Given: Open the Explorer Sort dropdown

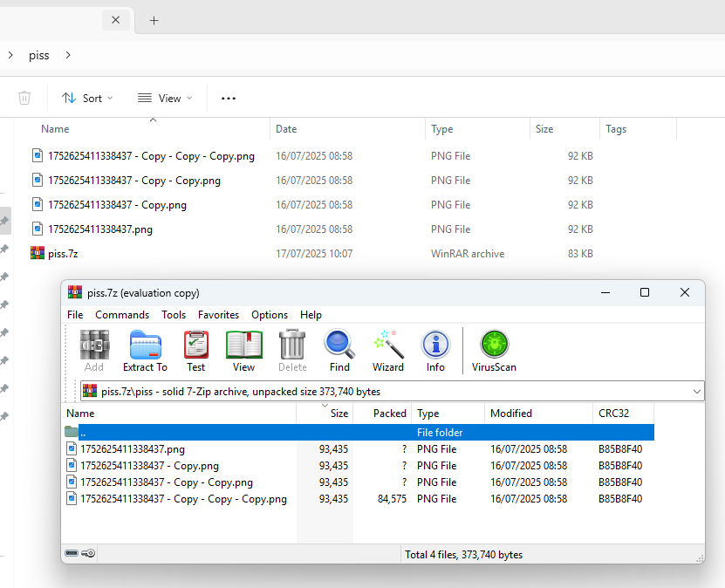Looking at the screenshot, I should [87, 98].
